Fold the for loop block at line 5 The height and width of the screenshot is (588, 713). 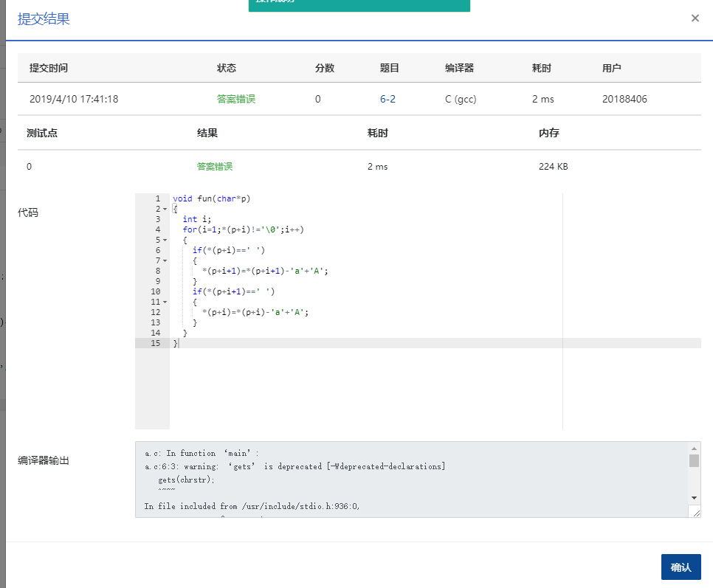pos(165,241)
